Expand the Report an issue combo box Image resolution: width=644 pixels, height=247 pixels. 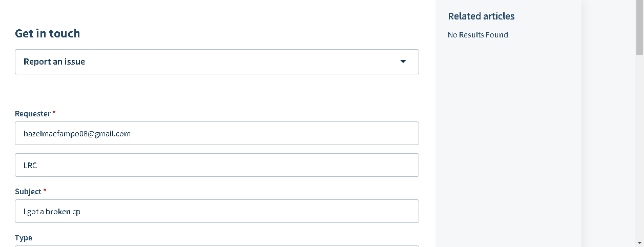pyautogui.click(x=217, y=61)
